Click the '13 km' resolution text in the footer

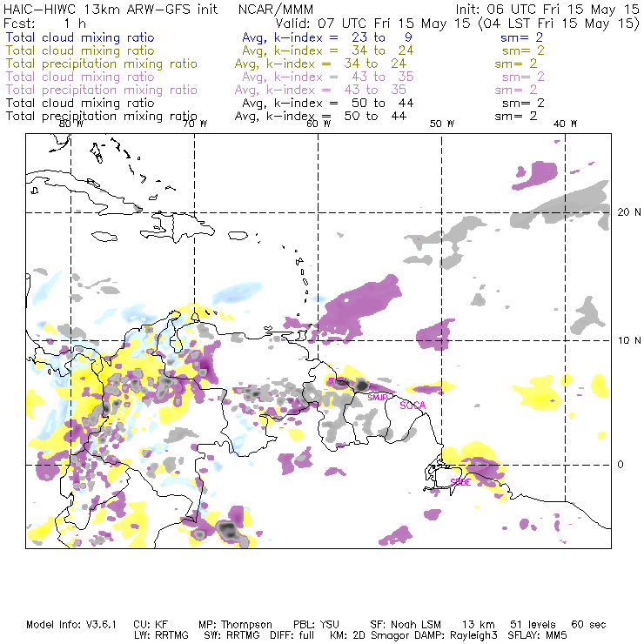tap(479, 625)
